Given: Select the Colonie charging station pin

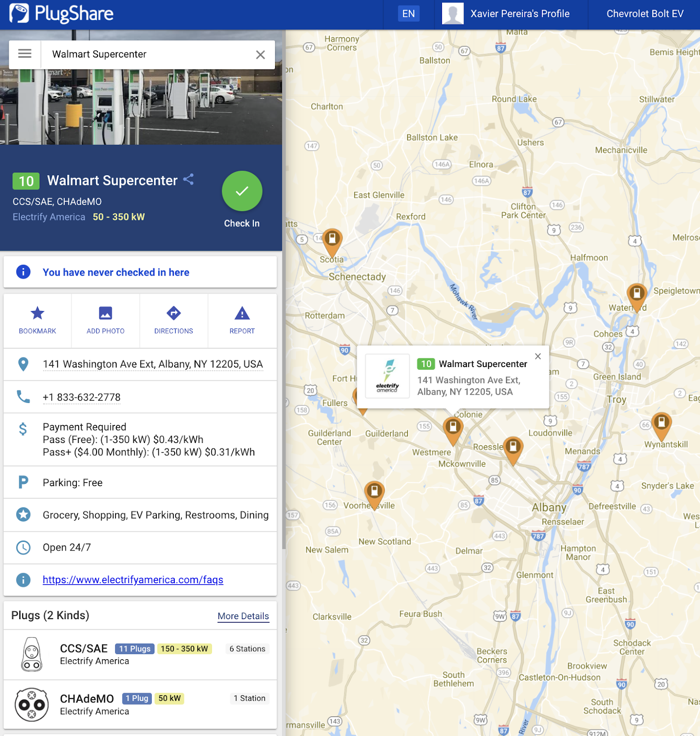Looking at the screenshot, I should click(453, 432).
